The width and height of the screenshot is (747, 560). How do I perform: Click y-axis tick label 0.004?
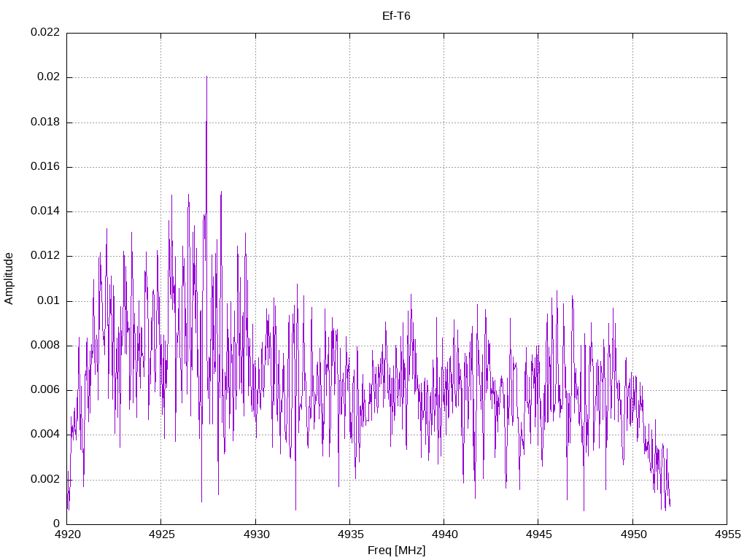pyautogui.click(x=45, y=435)
